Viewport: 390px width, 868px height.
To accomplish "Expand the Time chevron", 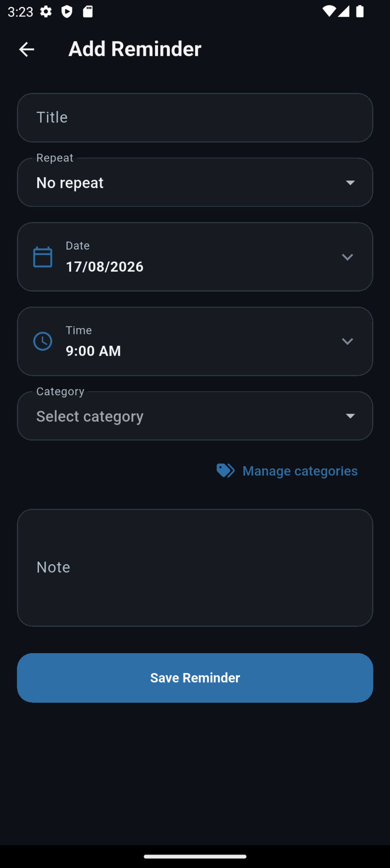I will click(x=347, y=341).
